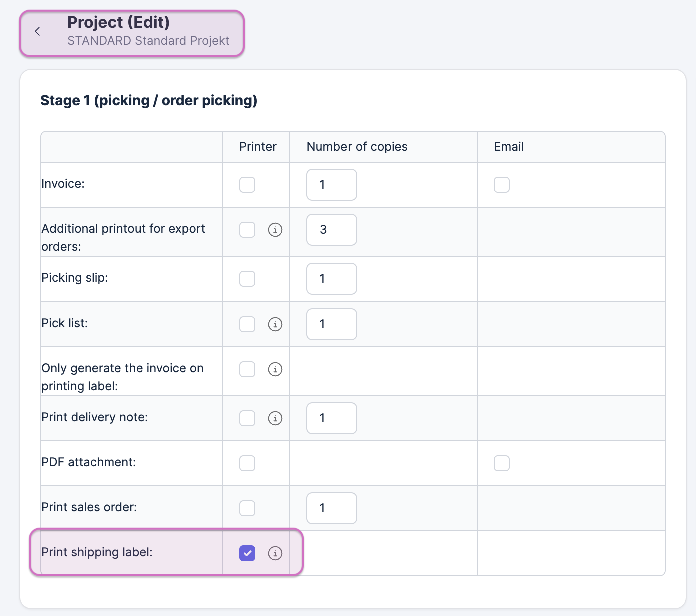Enable Invoice printer checkbox

247,185
